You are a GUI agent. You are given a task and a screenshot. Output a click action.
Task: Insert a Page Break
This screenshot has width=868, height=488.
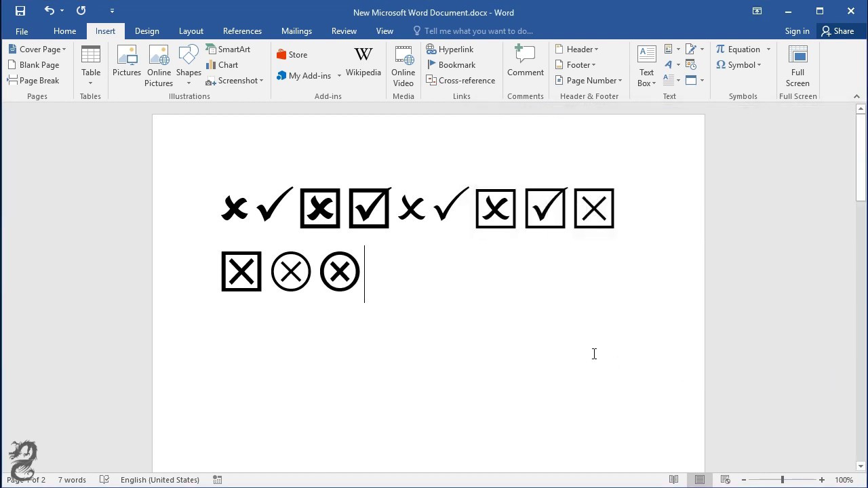coord(34,81)
